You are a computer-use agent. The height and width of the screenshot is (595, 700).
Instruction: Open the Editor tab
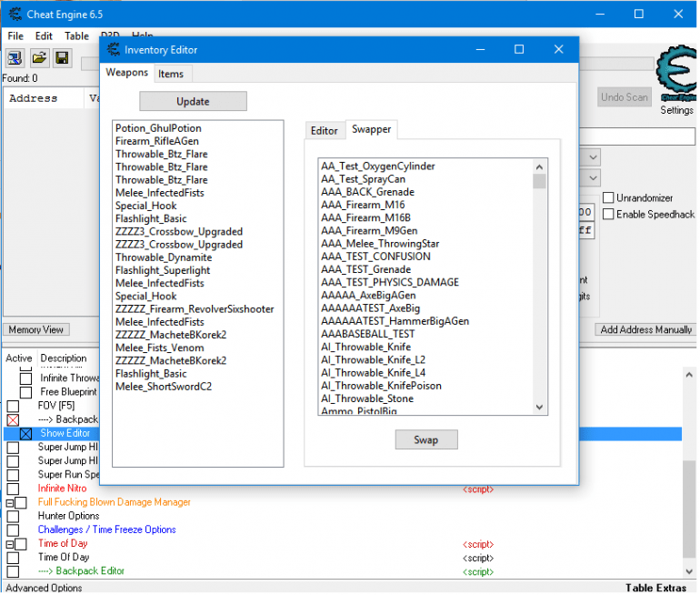pos(325,130)
